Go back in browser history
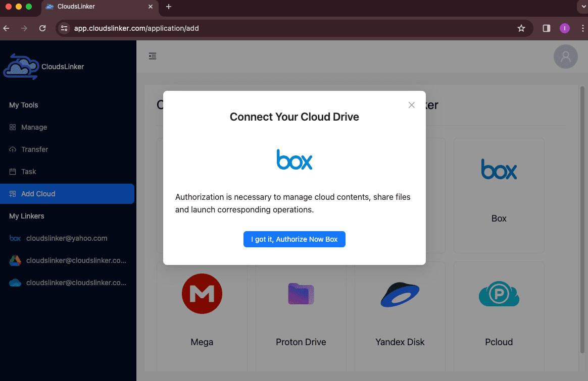588x381 pixels. [x=7, y=28]
